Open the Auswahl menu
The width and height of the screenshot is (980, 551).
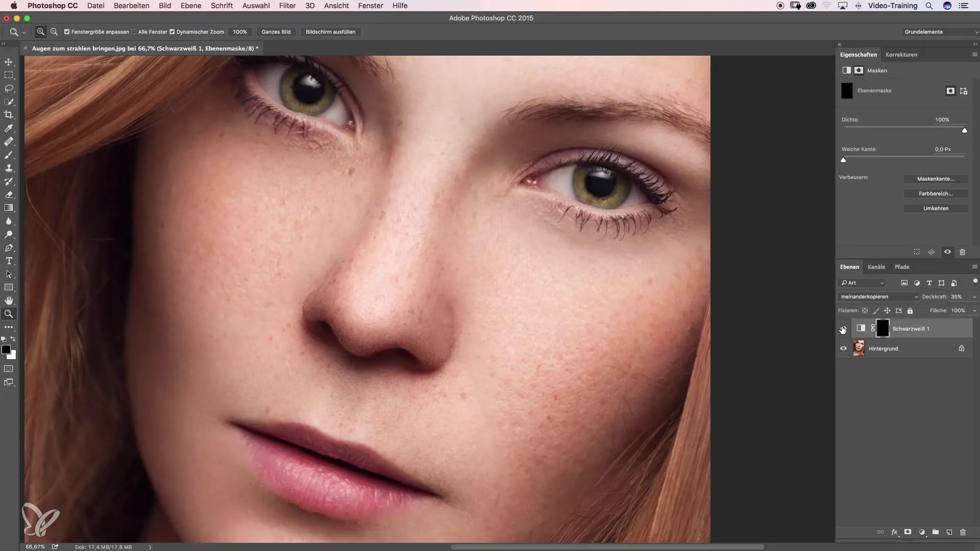point(256,6)
